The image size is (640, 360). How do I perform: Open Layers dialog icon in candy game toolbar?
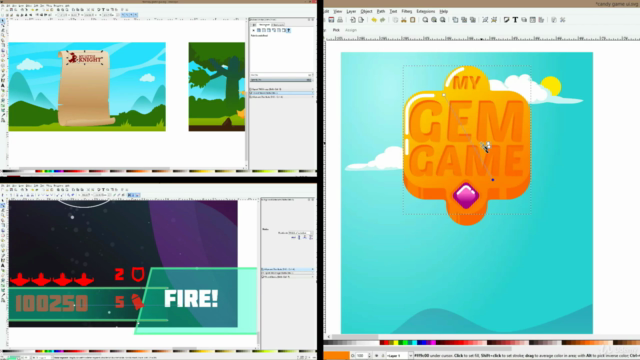[x=524, y=20]
